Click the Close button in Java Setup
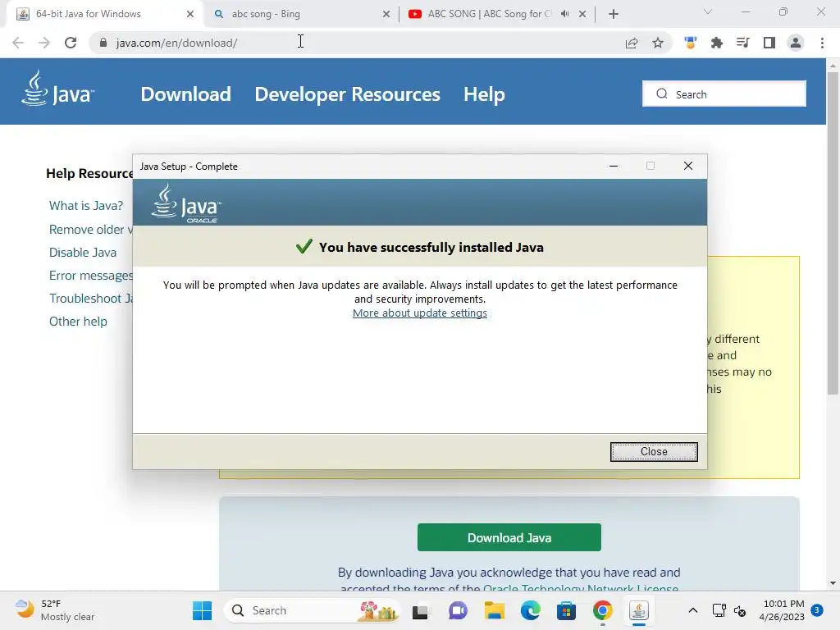 click(x=654, y=452)
